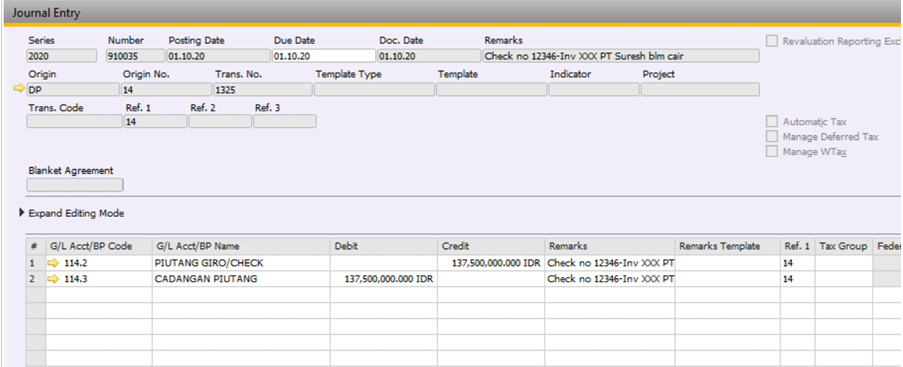Image resolution: width=903 pixels, height=367 pixels.
Task: Click the Credit column header
Action: (x=491, y=246)
